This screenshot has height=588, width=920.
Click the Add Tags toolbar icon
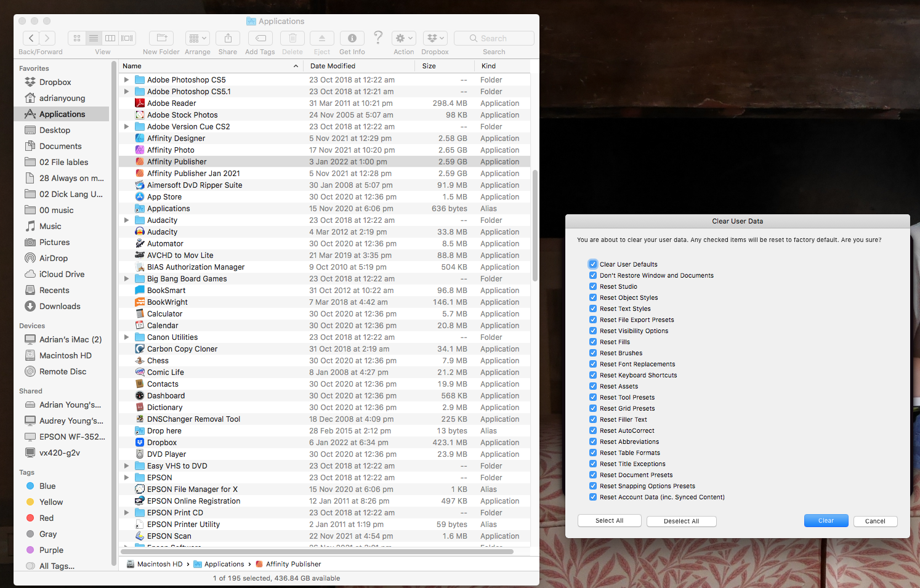coord(260,38)
